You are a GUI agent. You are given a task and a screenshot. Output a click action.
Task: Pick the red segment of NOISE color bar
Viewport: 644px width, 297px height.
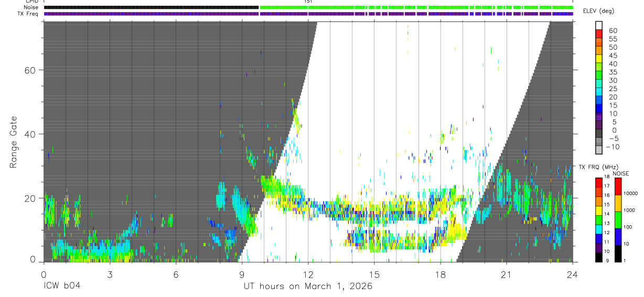[x=618, y=186]
